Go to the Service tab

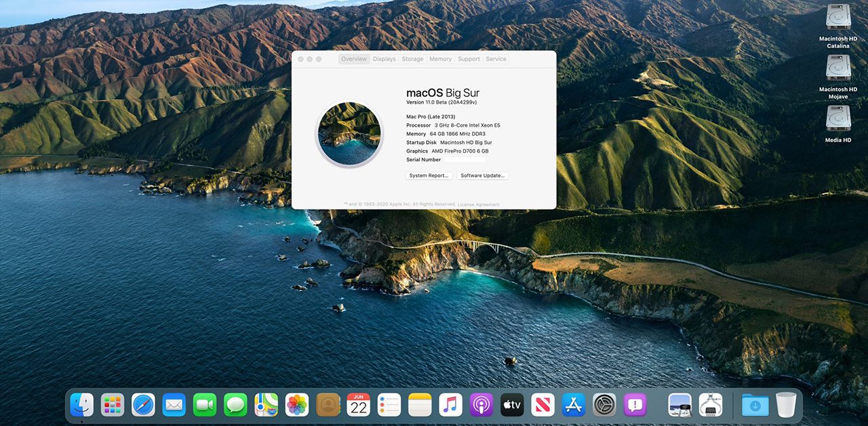point(496,59)
